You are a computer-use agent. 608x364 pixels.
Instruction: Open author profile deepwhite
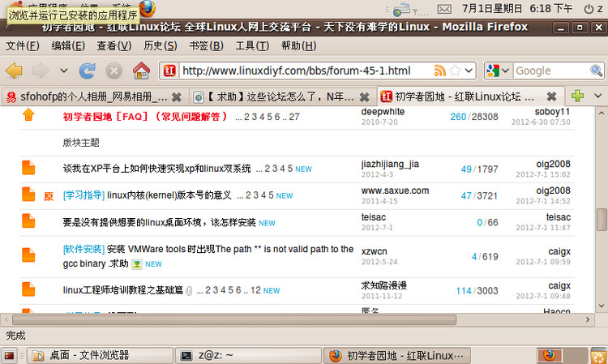pyautogui.click(x=383, y=112)
